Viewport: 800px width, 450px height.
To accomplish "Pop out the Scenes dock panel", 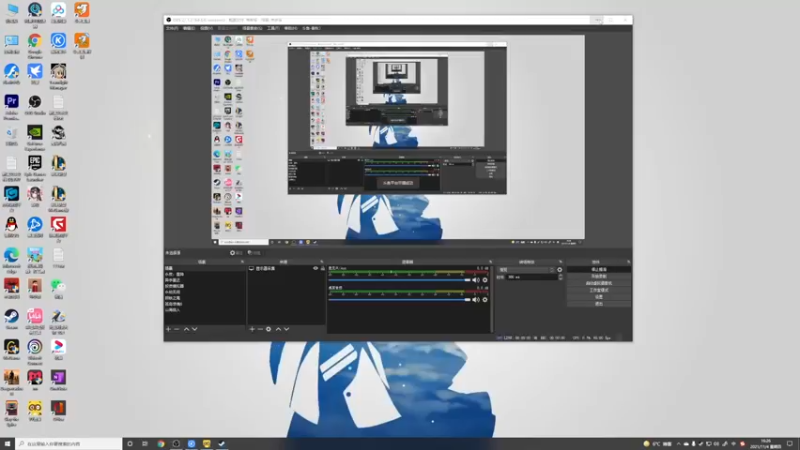I will tap(242, 262).
